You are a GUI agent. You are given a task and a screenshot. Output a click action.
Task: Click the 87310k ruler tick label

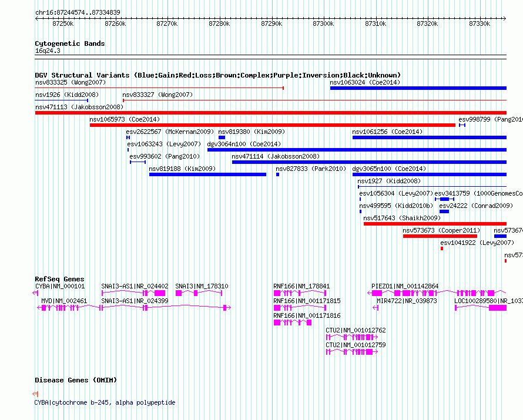[x=376, y=23]
